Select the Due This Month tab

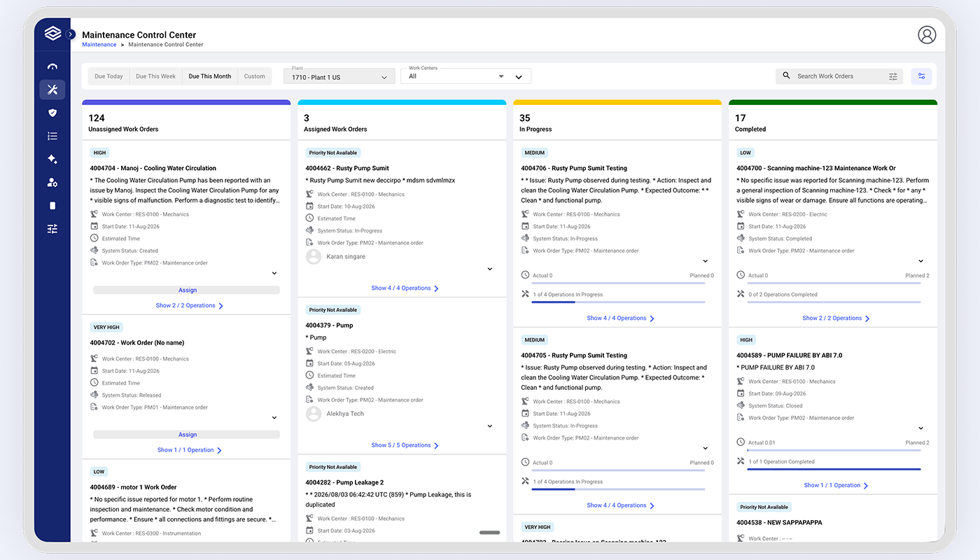coord(210,76)
